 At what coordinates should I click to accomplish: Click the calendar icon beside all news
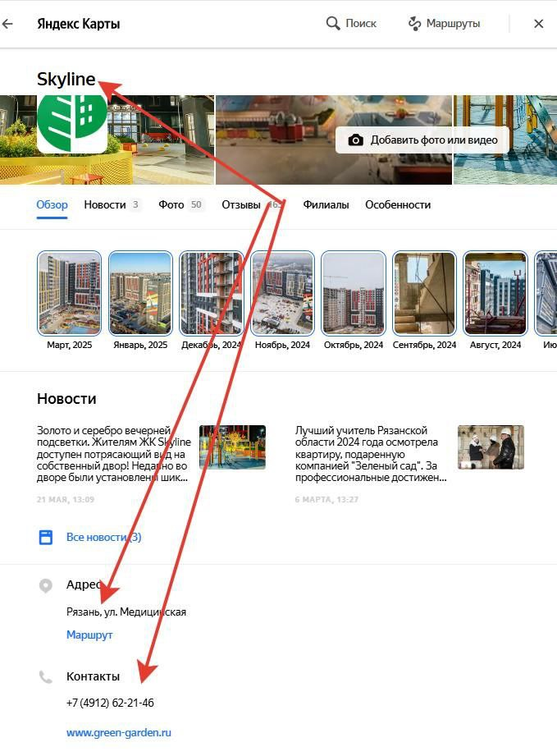(x=47, y=538)
